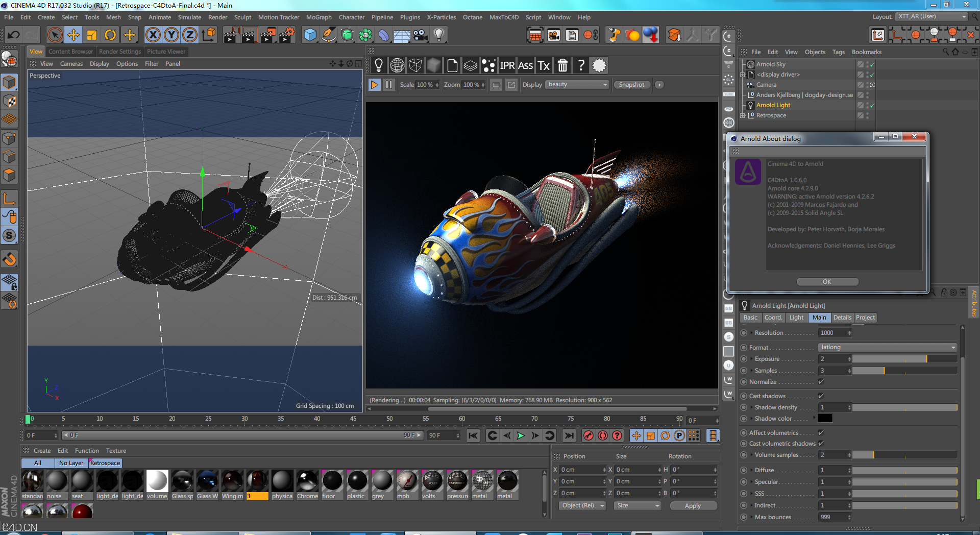This screenshot has width=980, height=535.
Task: Open the question mark help icon
Action: (581, 65)
